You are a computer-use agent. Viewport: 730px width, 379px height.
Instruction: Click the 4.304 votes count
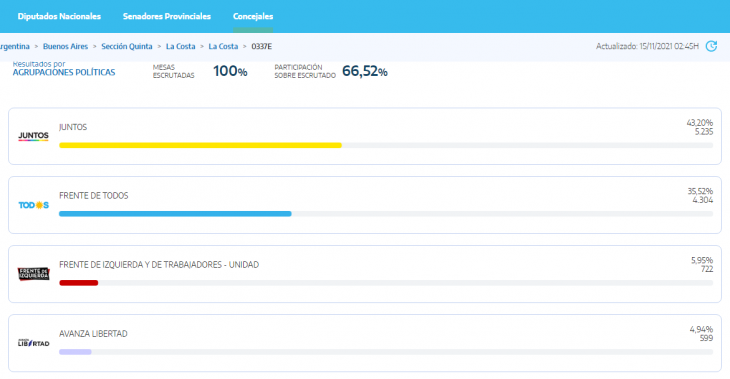703,200
